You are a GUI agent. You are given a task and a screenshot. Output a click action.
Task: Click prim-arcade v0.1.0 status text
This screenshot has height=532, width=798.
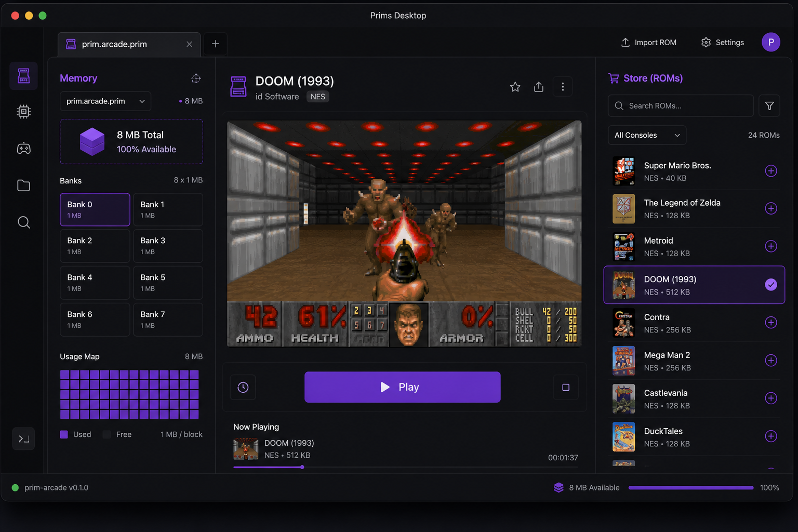pyautogui.click(x=56, y=488)
